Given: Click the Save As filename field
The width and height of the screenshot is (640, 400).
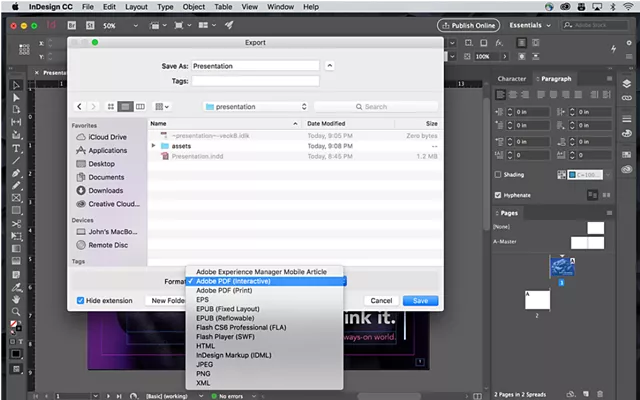Looking at the screenshot, I should coord(256,65).
